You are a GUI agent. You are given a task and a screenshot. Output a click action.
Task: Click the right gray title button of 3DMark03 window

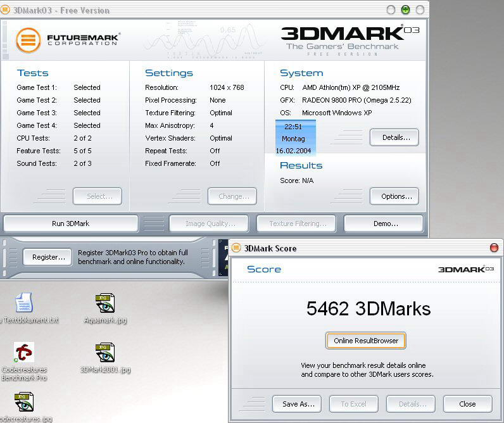(x=420, y=10)
